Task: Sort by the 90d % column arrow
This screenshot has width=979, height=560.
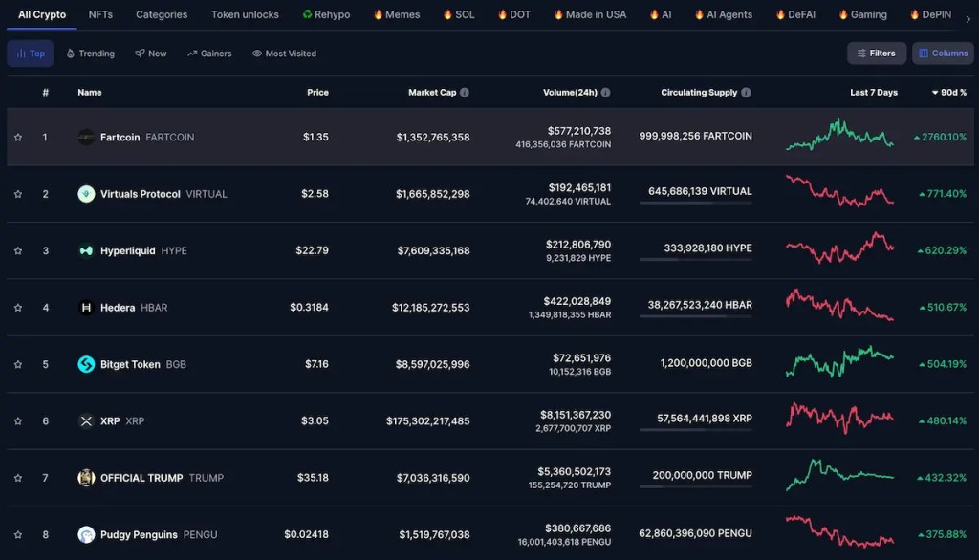Action: pyautogui.click(x=935, y=93)
